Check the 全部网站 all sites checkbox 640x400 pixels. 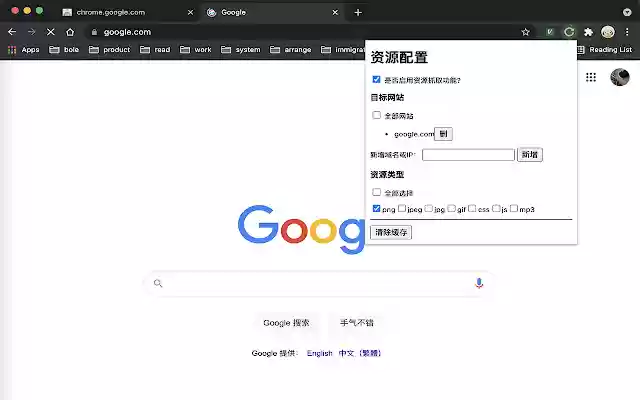(376, 115)
